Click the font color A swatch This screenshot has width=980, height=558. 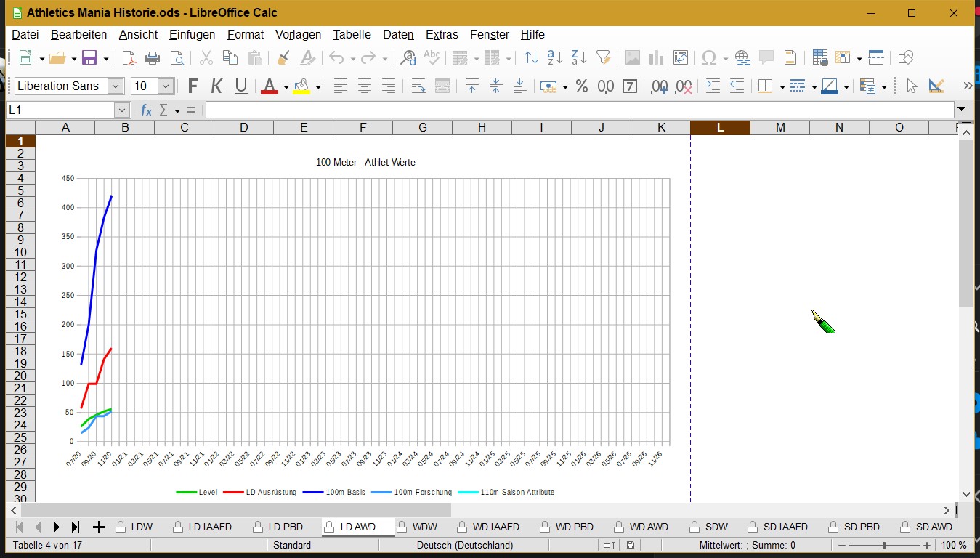point(270,86)
